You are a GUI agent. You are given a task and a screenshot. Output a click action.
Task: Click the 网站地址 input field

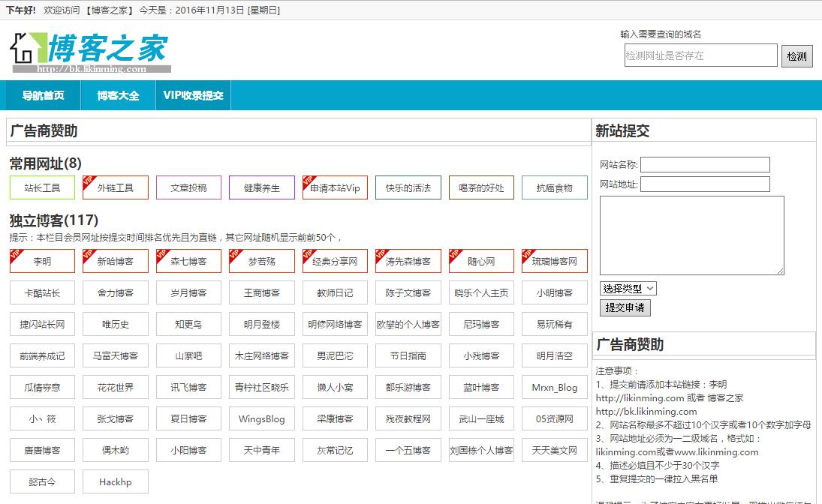pos(705,184)
